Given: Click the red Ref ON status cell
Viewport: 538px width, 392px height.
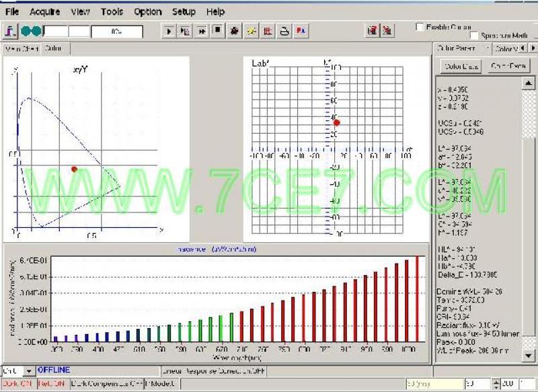Looking at the screenshot, I should click(52, 383).
